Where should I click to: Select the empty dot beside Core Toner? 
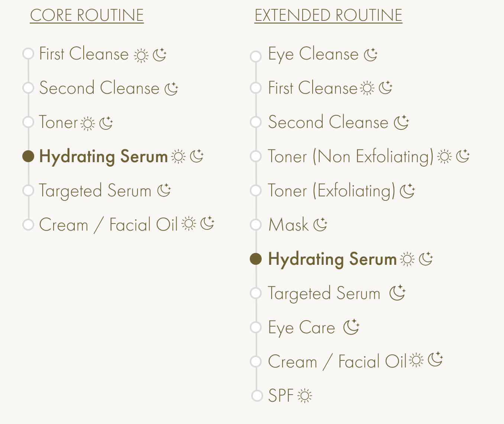28,122
